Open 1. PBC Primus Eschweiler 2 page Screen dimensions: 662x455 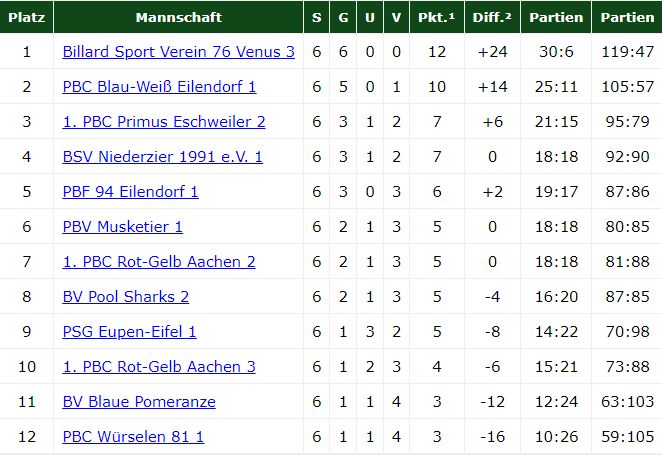coord(164,122)
